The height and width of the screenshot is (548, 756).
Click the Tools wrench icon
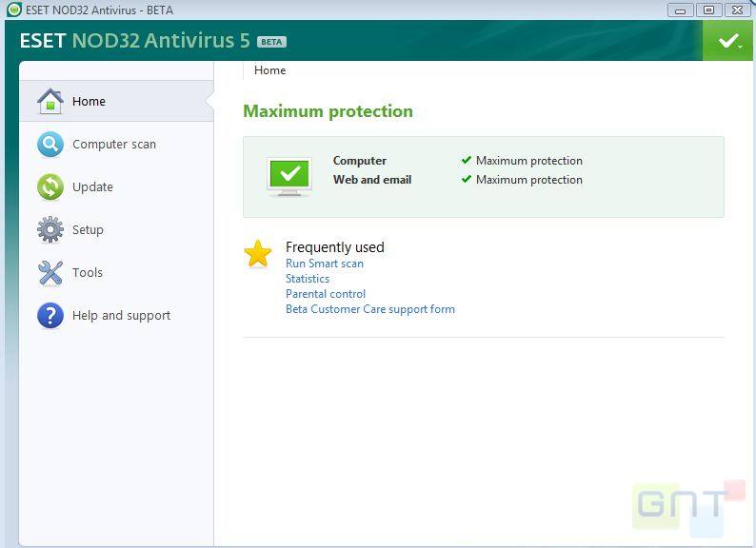[x=50, y=273]
